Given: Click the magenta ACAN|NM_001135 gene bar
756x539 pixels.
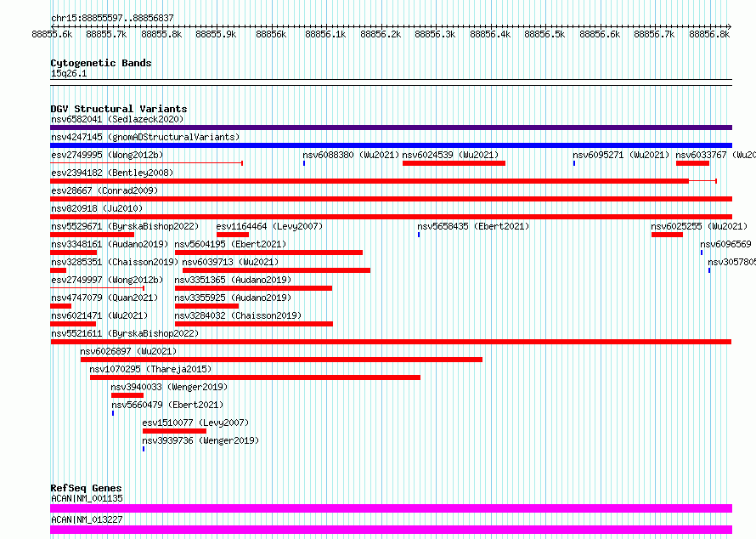Looking at the screenshot, I should pos(391,508).
